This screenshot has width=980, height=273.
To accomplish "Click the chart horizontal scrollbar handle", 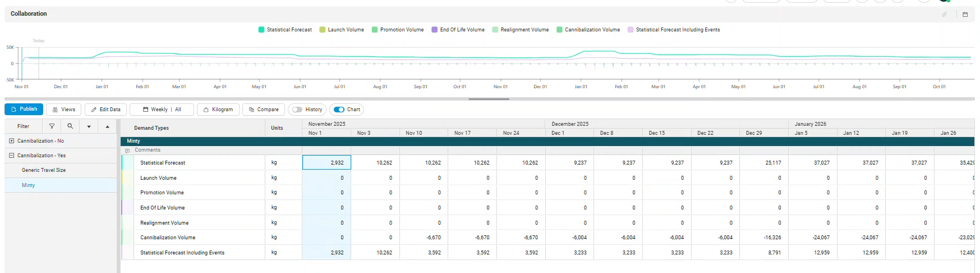I will [489, 99].
